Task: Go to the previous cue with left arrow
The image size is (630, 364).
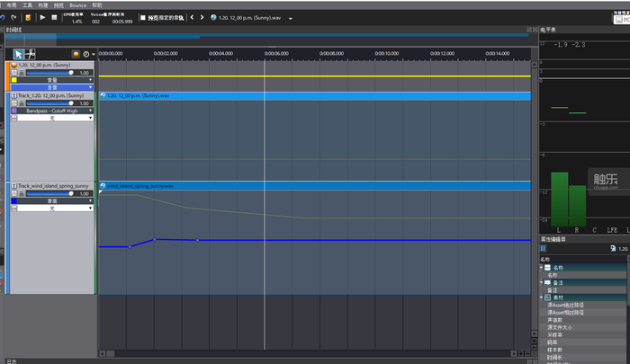Action: click(192, 17)
